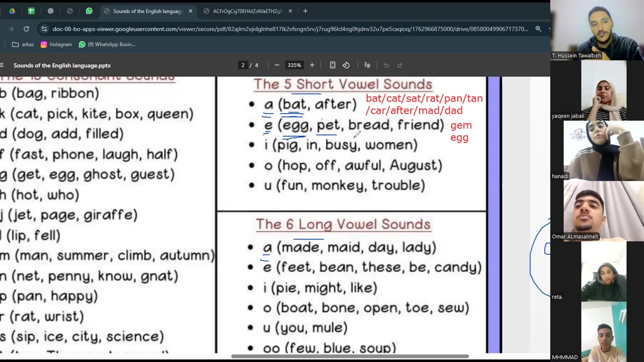644x362 pixels.
Task: Open the Google Drive pinned tab
Action: (x=12, y=11)
